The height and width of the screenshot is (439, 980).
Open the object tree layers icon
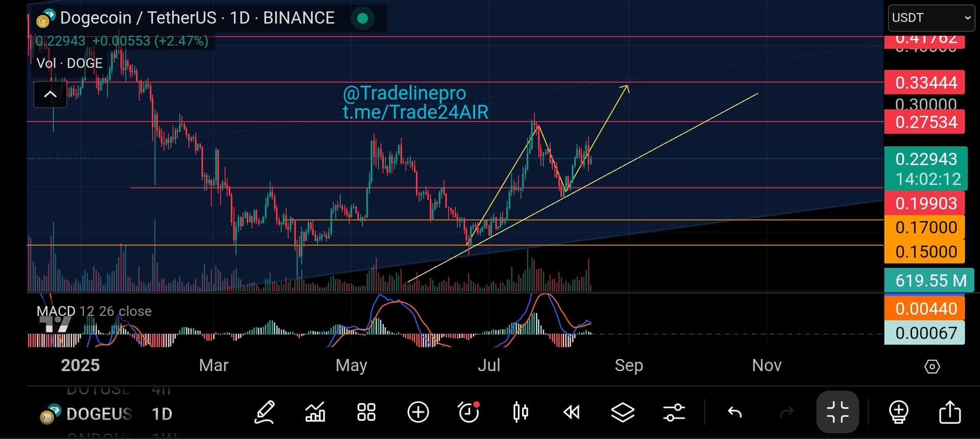click(x=623, y=412)
